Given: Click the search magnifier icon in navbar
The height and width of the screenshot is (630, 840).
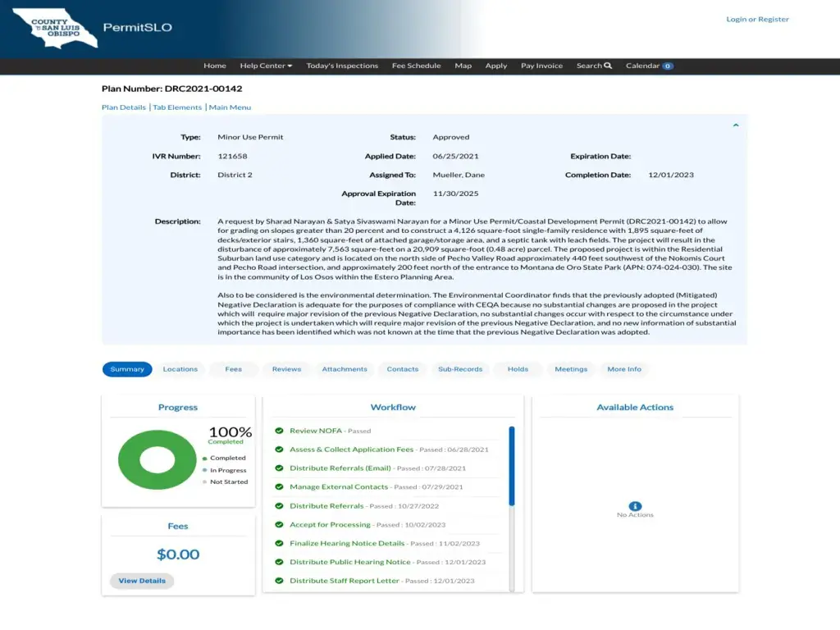Looking at the screenshot, I should (608, 66).
